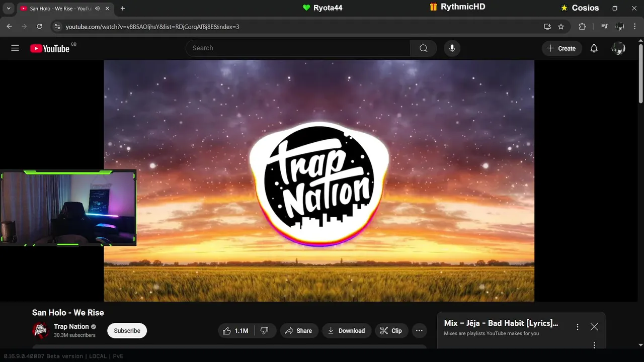Click the browser forward arrow
This screenshot has height=362, width=644.
pyautogui.click(x=24, y=27)
